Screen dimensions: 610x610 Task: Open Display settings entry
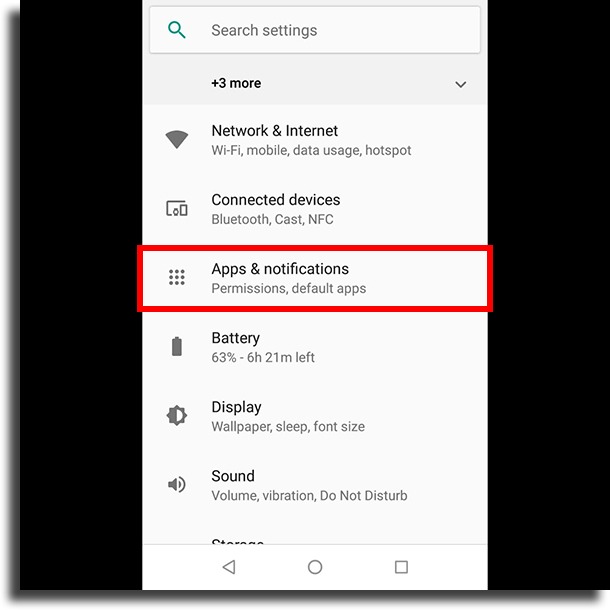pos(315,416)
